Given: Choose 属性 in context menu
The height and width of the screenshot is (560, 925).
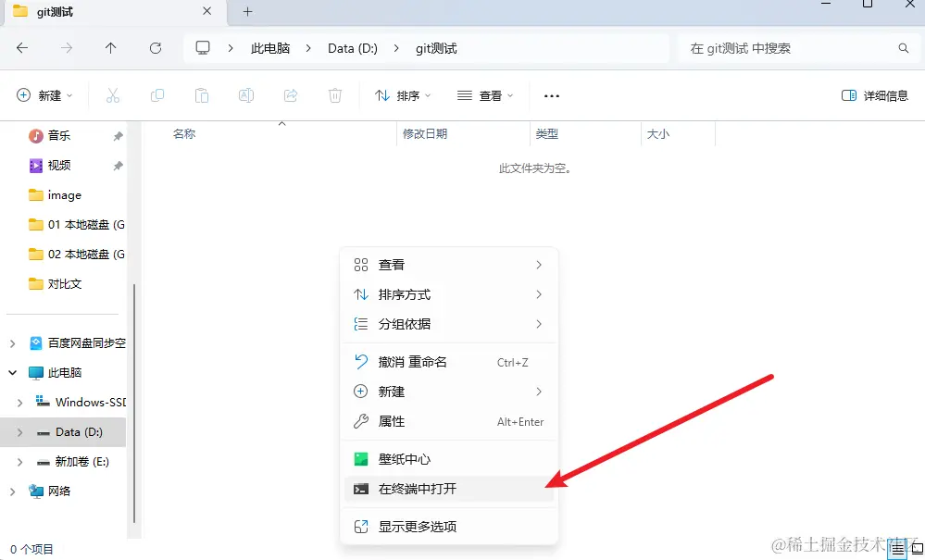Looking at the screenshot, I should tap(448, 421).
